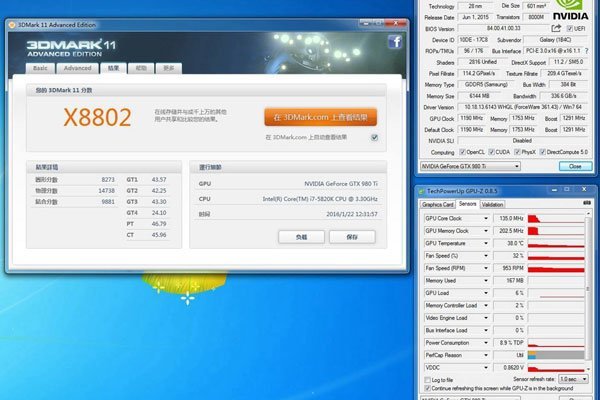Click the Fan Speed (RPM) history graph

click(x=556, y=268)
